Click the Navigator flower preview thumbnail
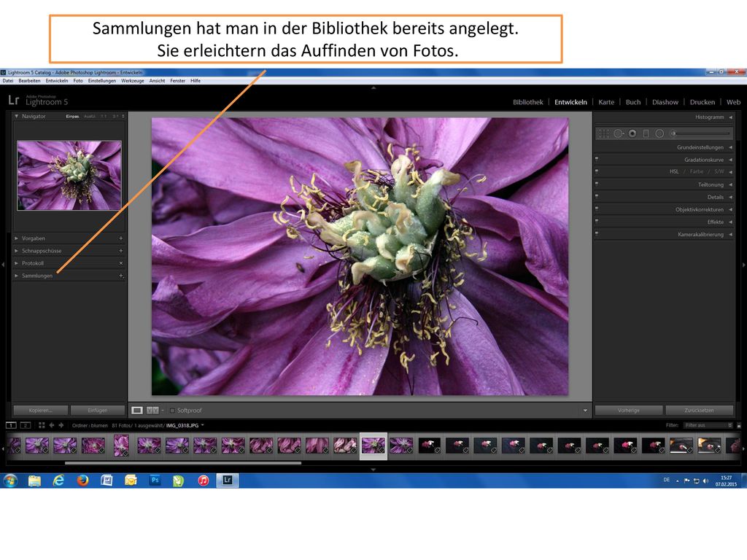The image size is (747, 560). tap(69, 175)
